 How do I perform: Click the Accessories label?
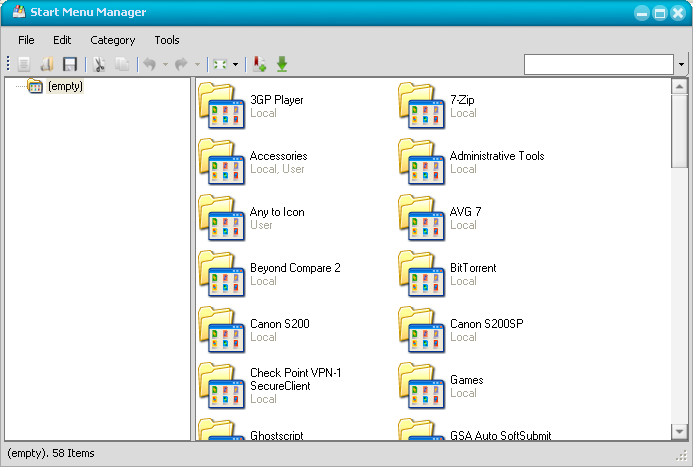pos(278,156)
